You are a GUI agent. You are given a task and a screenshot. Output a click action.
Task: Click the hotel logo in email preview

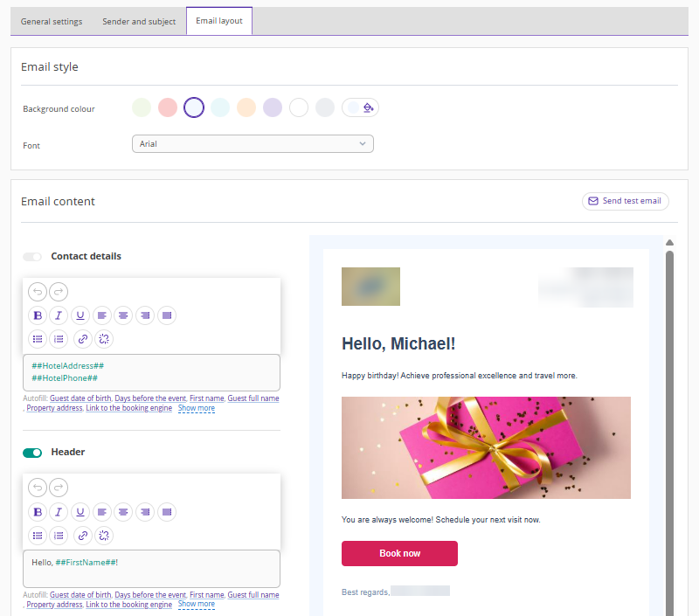click(x=370, y=287)
